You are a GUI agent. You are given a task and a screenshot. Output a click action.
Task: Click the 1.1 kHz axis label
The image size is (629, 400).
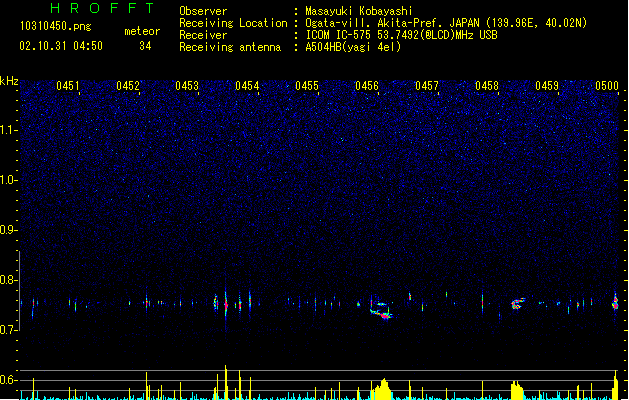click(8, 130)
